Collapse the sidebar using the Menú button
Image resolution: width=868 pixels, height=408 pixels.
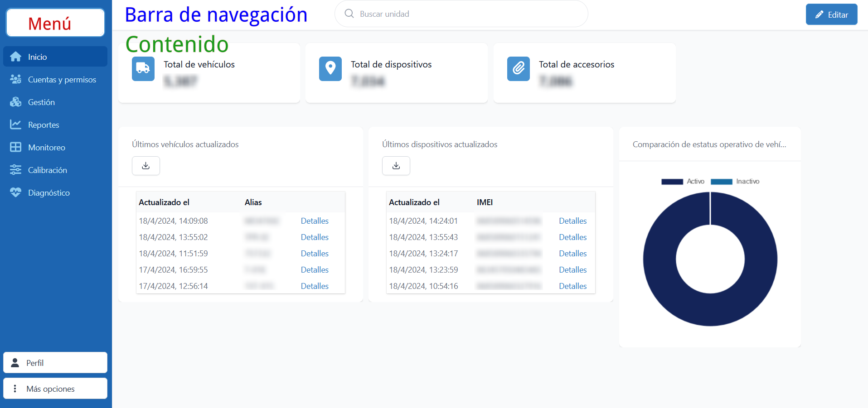(55, 22)
